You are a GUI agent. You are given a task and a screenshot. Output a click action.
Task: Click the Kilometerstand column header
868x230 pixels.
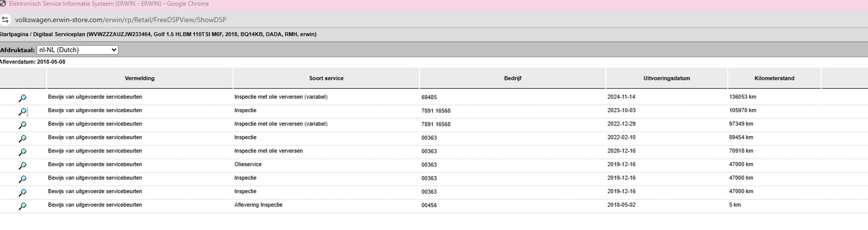click(774, 78)
